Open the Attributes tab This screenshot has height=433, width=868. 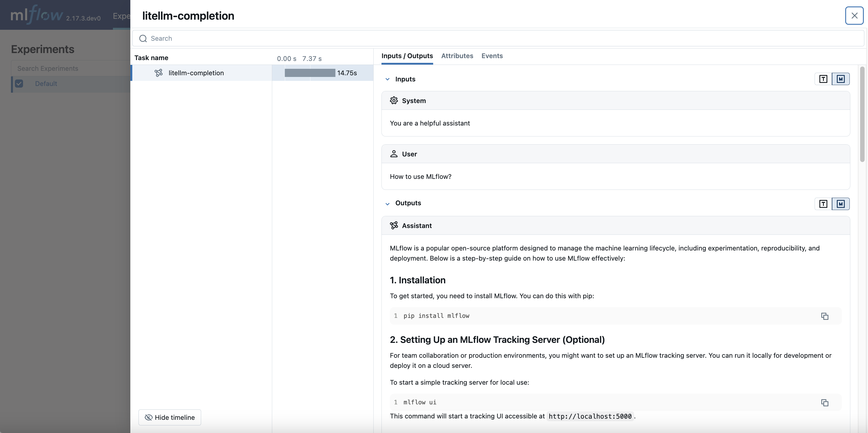(x=457, y=56)
